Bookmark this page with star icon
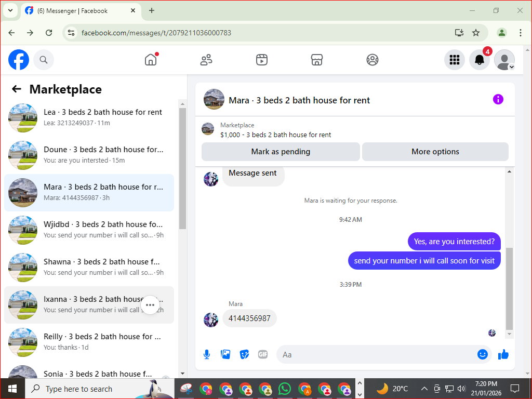Viewport: 532px width, 399px height. pyautogui.click(x=476, y=33)
